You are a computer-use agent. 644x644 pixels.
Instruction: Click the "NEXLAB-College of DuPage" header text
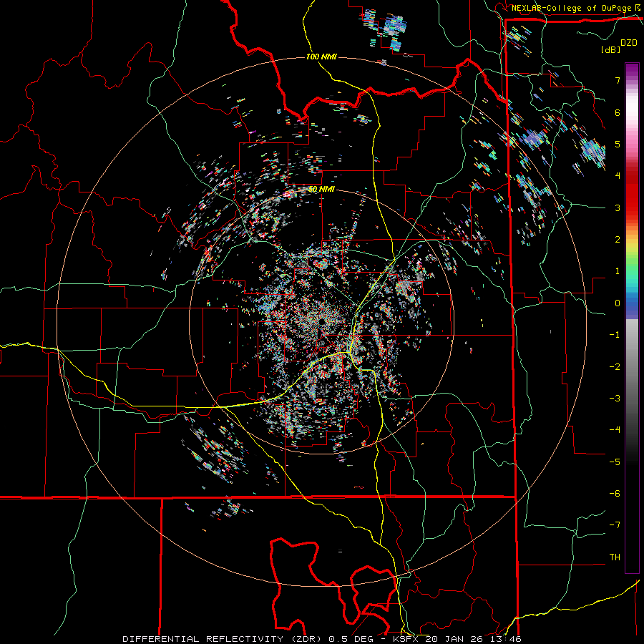[x=571, y=8]
